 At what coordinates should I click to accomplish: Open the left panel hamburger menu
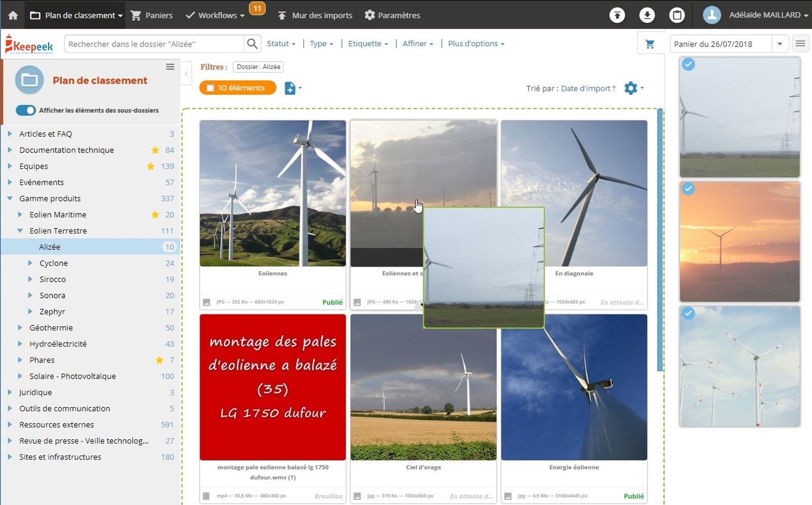click(x=170, y=67)
